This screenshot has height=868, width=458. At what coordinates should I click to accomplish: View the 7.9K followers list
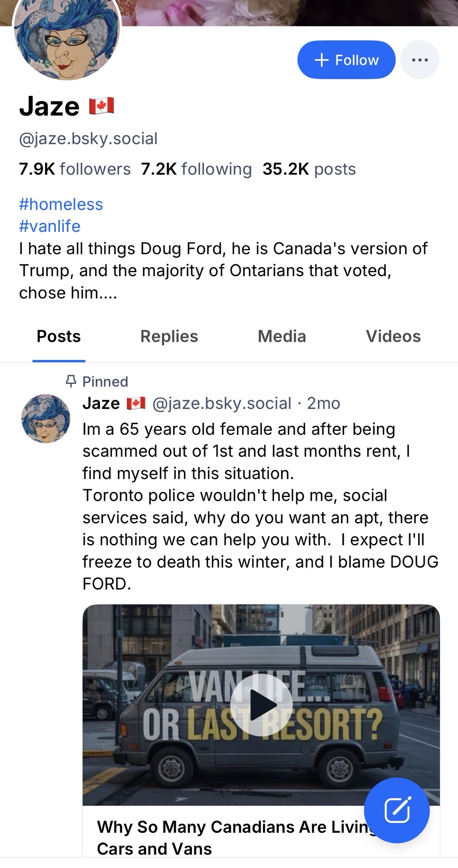(75, 169)
